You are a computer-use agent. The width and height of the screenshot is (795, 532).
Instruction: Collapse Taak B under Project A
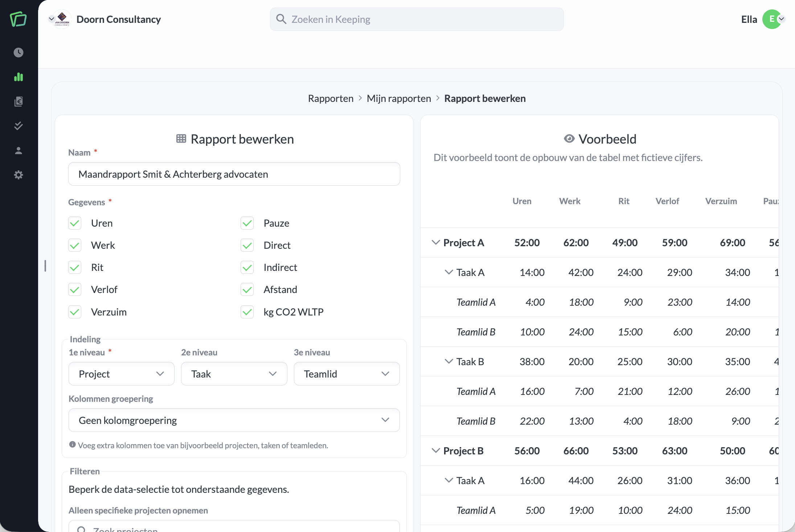pyautogui.click(x=449, y=361)
